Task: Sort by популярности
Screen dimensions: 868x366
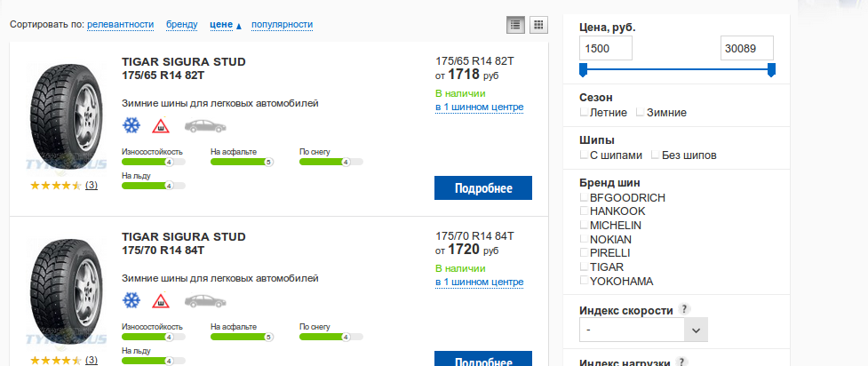Action: tap(282, 24)
